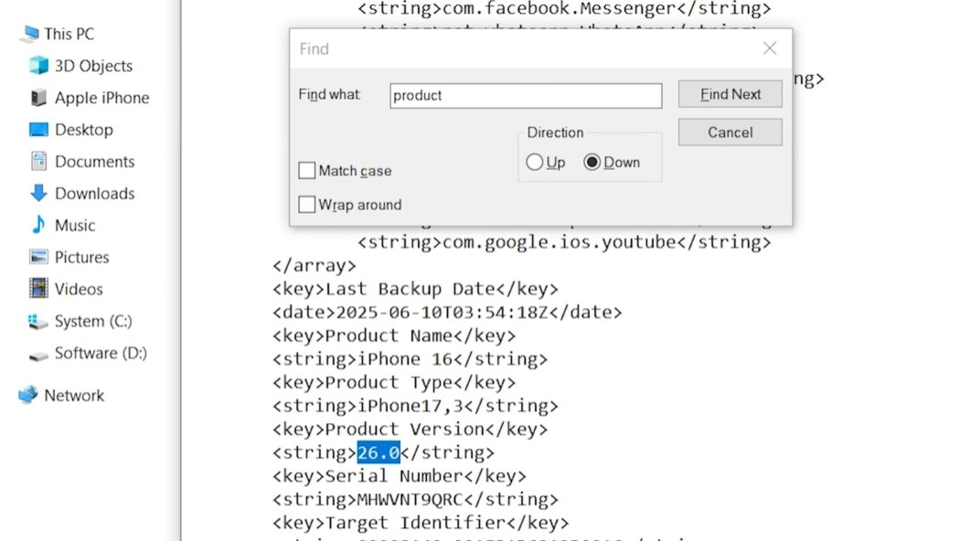Viewport: 980px width, 541px height.
Task: Select 3D Objects in navigation pane
Action: 94,66
